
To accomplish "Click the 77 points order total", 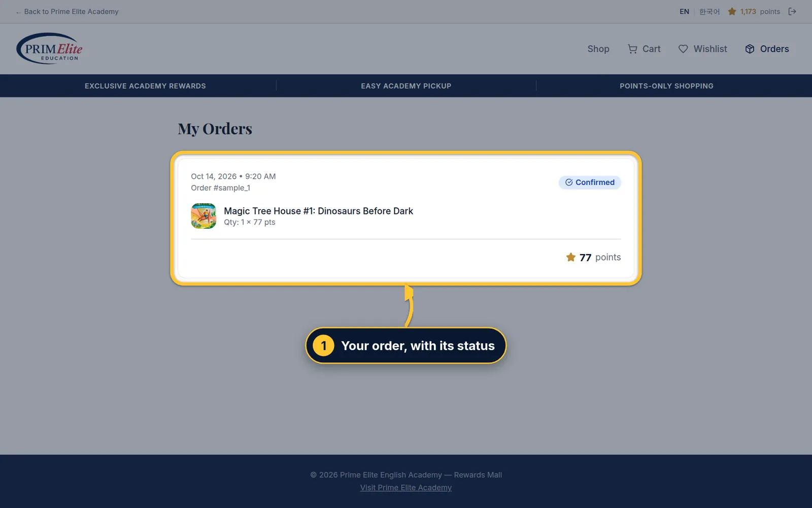I will (593, 257).
